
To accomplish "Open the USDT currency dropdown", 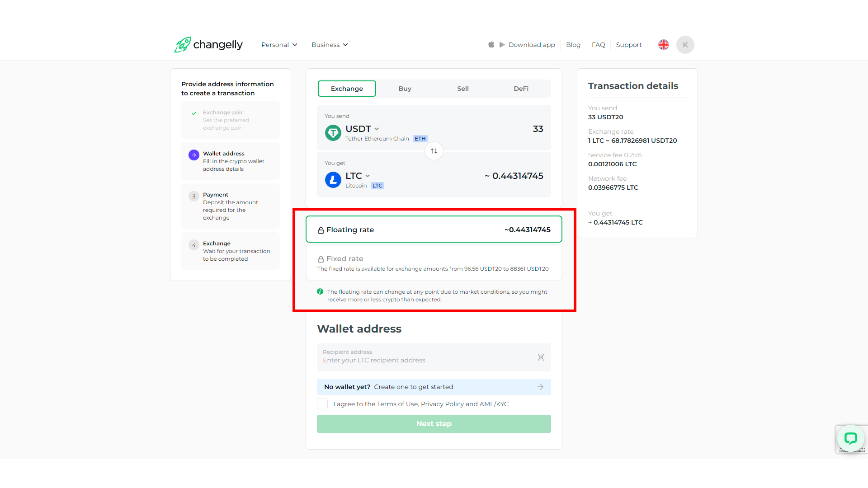I will tap(362, 129).
